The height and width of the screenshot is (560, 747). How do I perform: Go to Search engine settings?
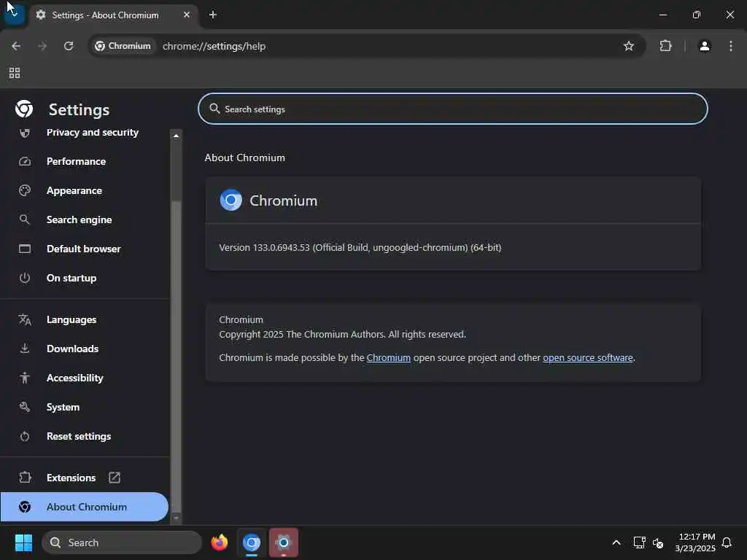coord(85,219)
